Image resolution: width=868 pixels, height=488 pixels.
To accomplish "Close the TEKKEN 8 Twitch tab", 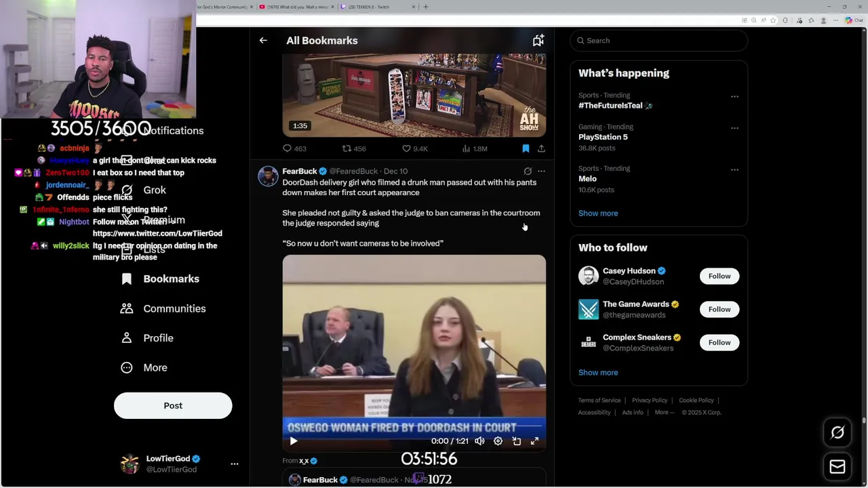I will [x=414, y=7].
